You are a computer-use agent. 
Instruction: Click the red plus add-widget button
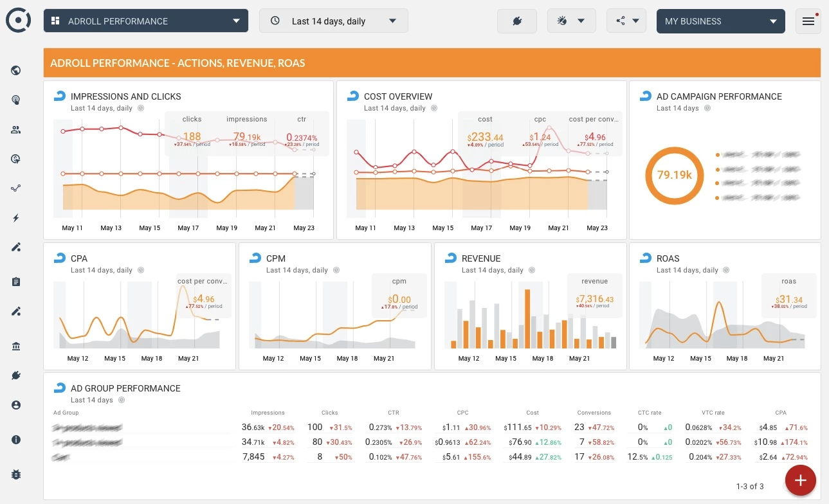tap(801, 480)
